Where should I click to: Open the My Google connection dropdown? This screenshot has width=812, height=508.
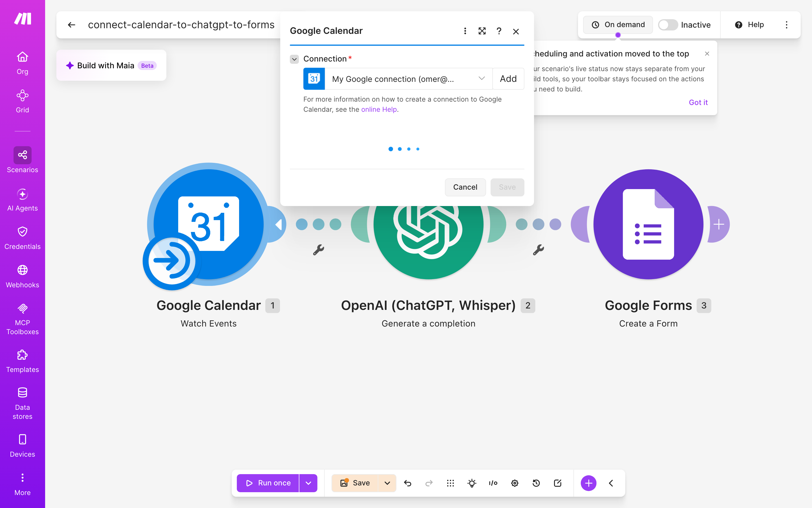coord(408,79)
